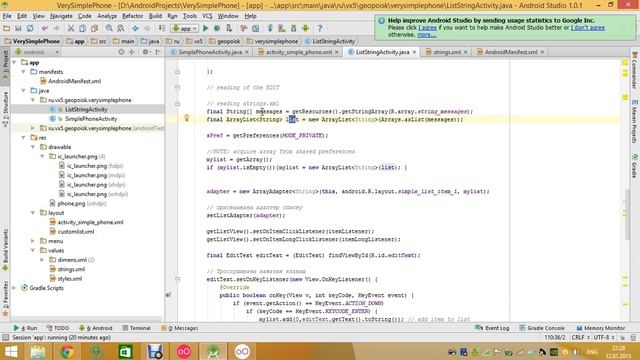Open the Event Log tool window
Screen dimensions: 640x360
point(492,328)
